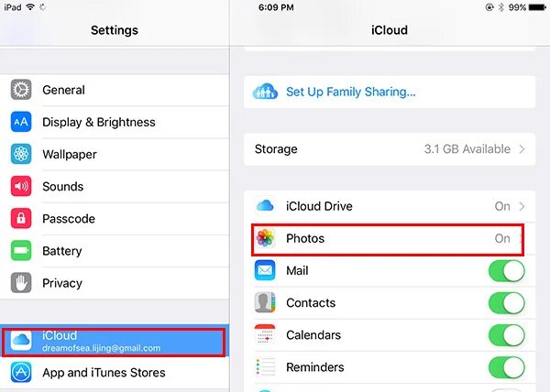
Task: Expand Storage details chevron
Action: (x=522, y=149)
